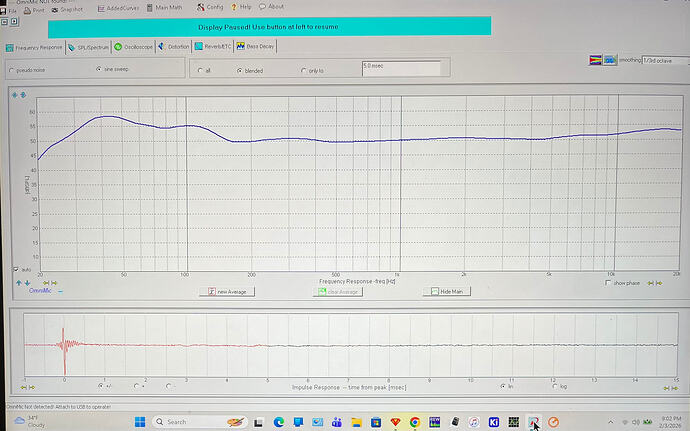Enable the show phase checkbox

608,283
